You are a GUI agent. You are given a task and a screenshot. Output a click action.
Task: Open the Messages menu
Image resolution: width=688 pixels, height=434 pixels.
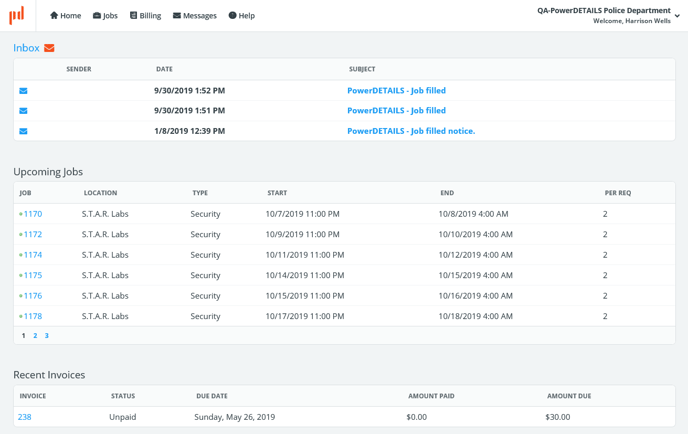[194, 16]
